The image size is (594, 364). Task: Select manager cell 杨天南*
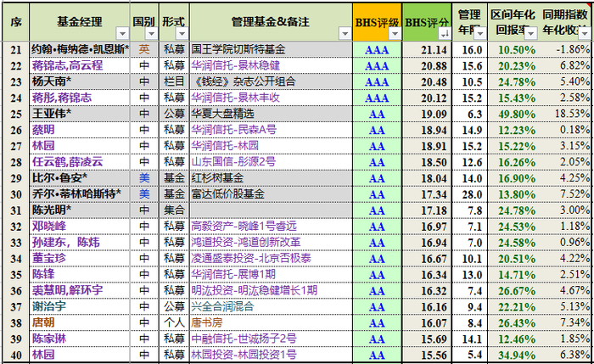[80, 81]
